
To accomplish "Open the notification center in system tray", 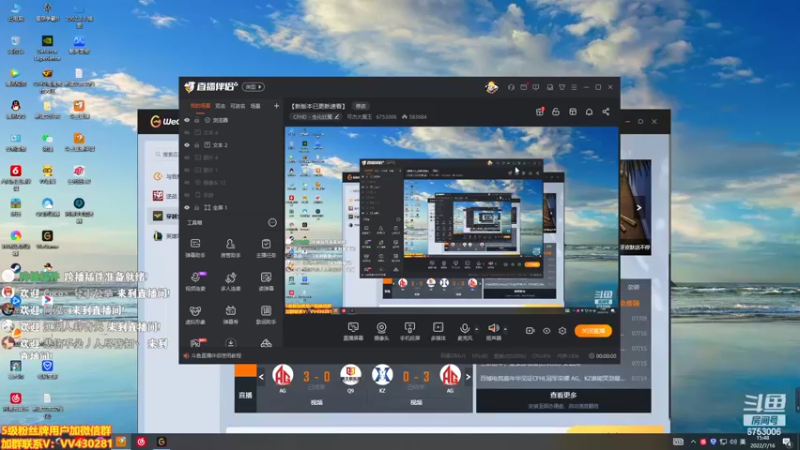I will pyautogui.click(x=788, y=442).
